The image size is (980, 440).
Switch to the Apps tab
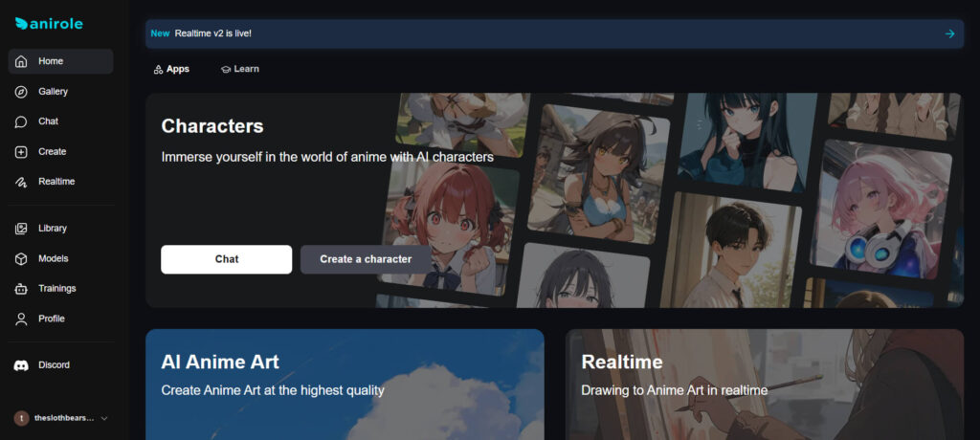171,70
